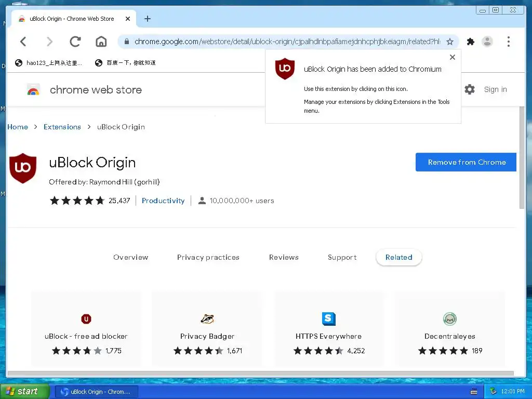Close the uBlock Origin browser tab
The height and width of the screenshot is (399, 532).
click(x=128, y=19)
